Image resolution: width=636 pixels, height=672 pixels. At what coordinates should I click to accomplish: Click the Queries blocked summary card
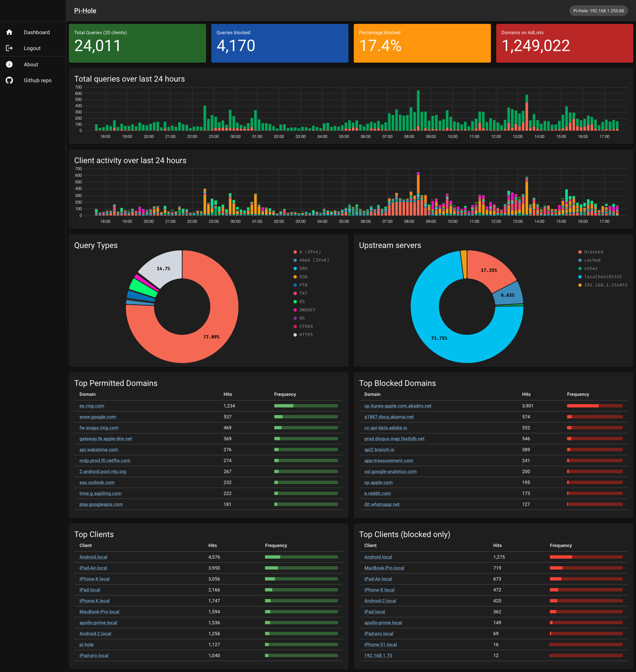coord(279,43)
